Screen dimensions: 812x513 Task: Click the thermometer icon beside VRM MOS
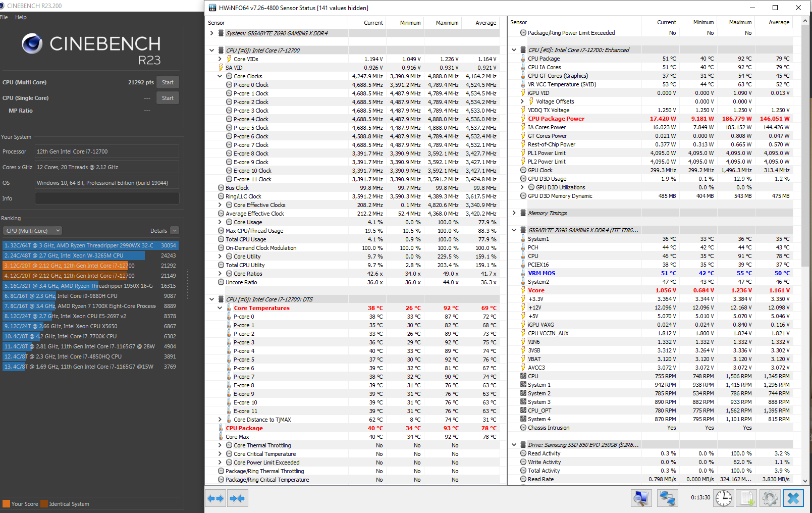pos(523,273)
